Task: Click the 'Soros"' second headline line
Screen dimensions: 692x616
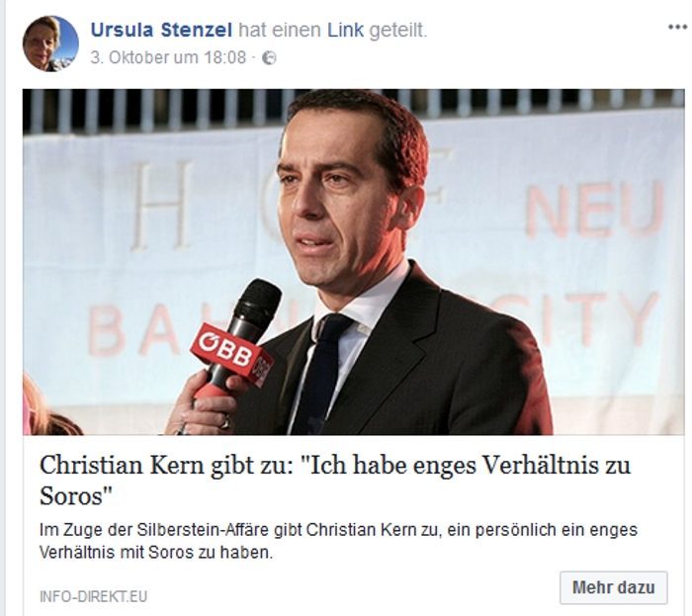Action: 76,496
